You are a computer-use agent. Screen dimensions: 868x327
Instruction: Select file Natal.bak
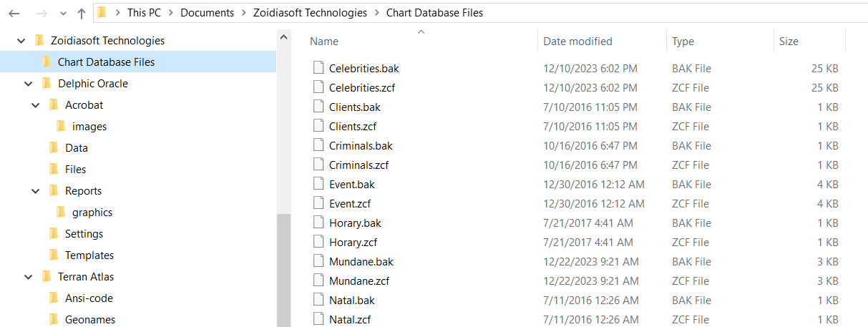[x=352, y=301]
